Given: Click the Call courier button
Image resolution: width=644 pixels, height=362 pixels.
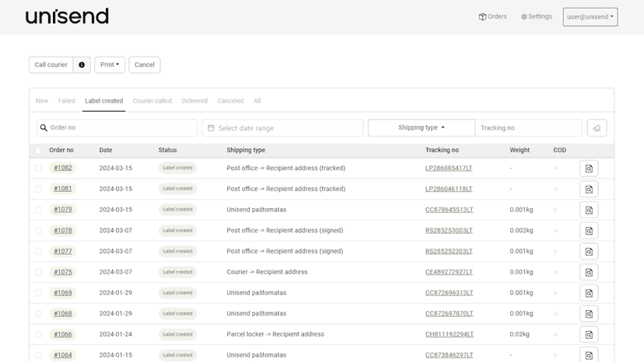Looking at the screenshot, I should pyautogui.click(x=51, y=64).
